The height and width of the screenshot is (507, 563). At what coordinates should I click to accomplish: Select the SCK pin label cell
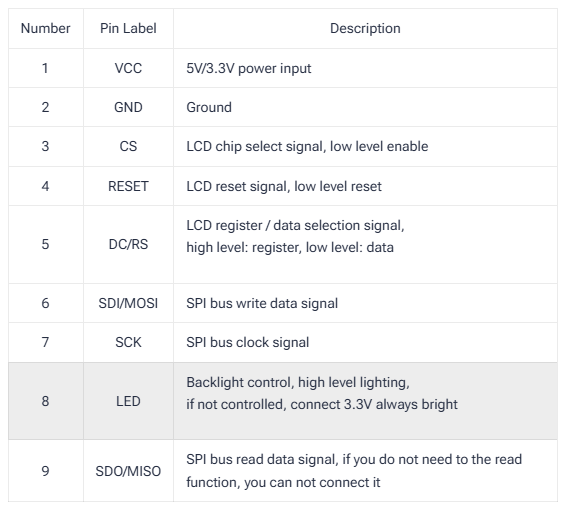(128, 343)
